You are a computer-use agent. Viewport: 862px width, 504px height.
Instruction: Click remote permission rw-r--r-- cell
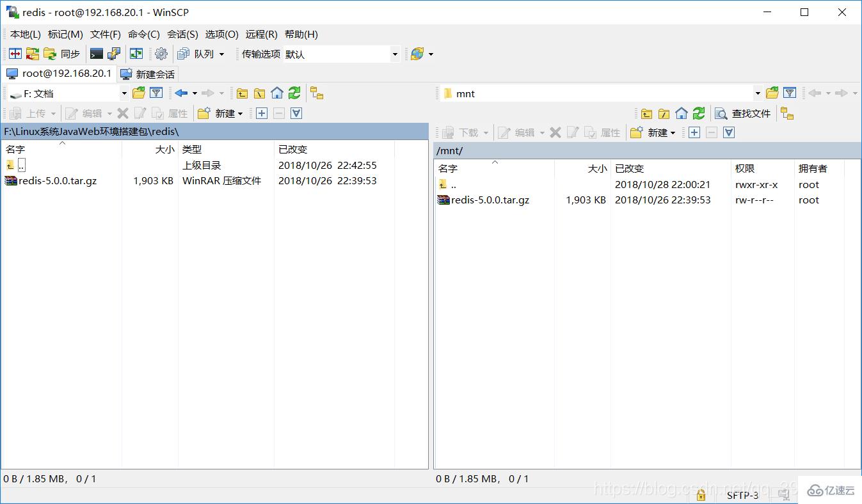754,200
